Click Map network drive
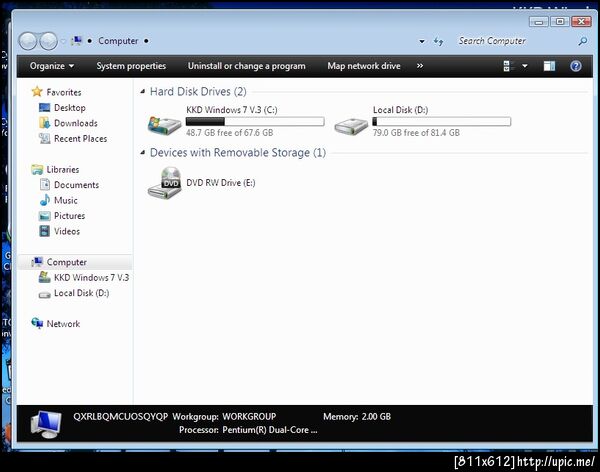 pos(364,66)
